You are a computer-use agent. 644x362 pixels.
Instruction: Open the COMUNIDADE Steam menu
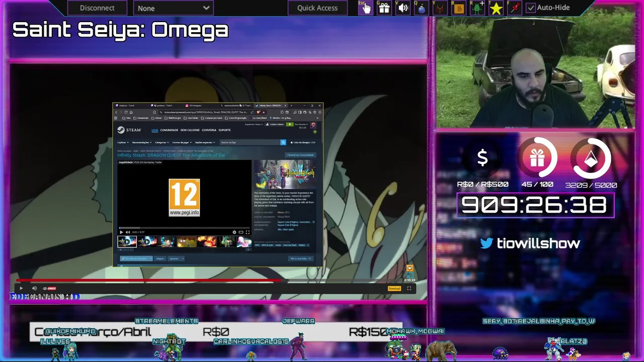point(169,130)
